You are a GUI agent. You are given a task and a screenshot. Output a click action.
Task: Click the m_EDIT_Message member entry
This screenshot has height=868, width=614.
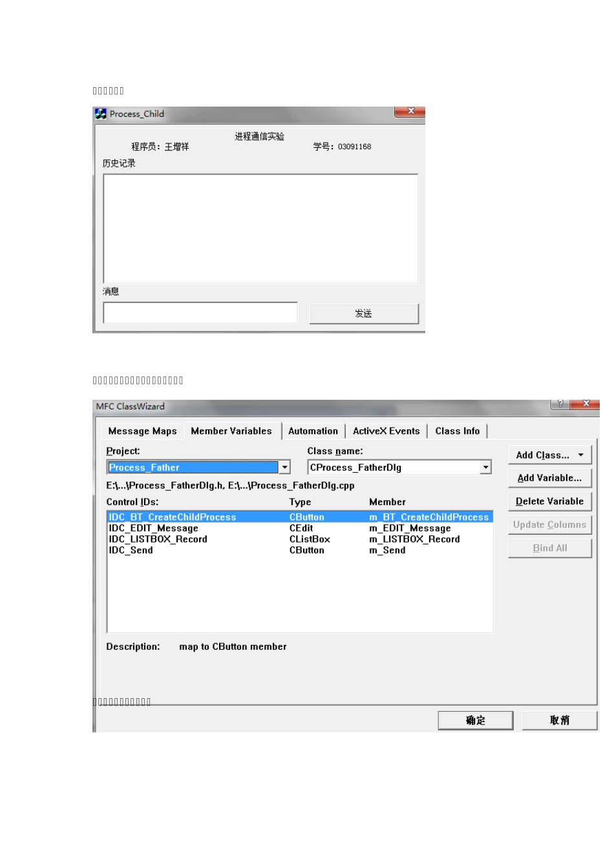[410, 528]
